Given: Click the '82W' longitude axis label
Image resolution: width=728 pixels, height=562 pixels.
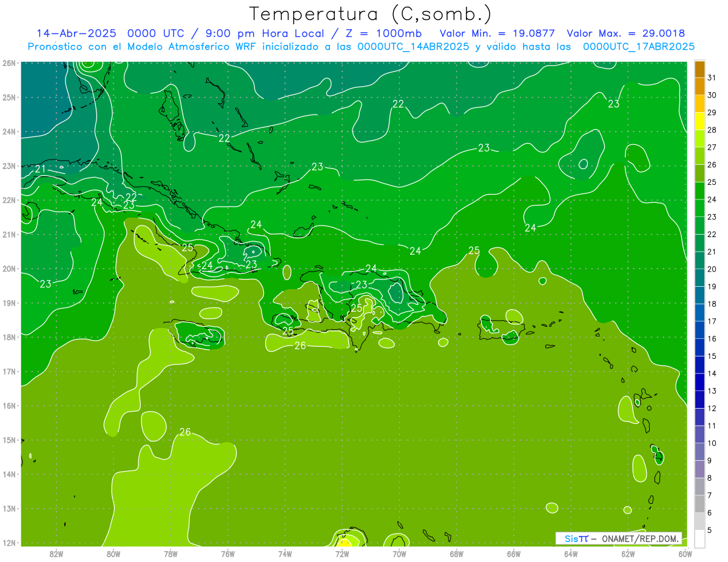Looking at the screenshot, I should point(56,554).
